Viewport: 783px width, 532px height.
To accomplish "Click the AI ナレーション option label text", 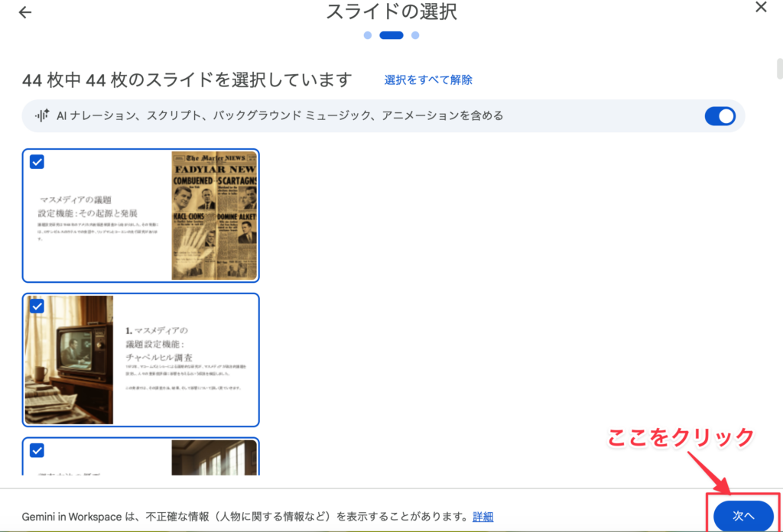I will pos(280,115).
